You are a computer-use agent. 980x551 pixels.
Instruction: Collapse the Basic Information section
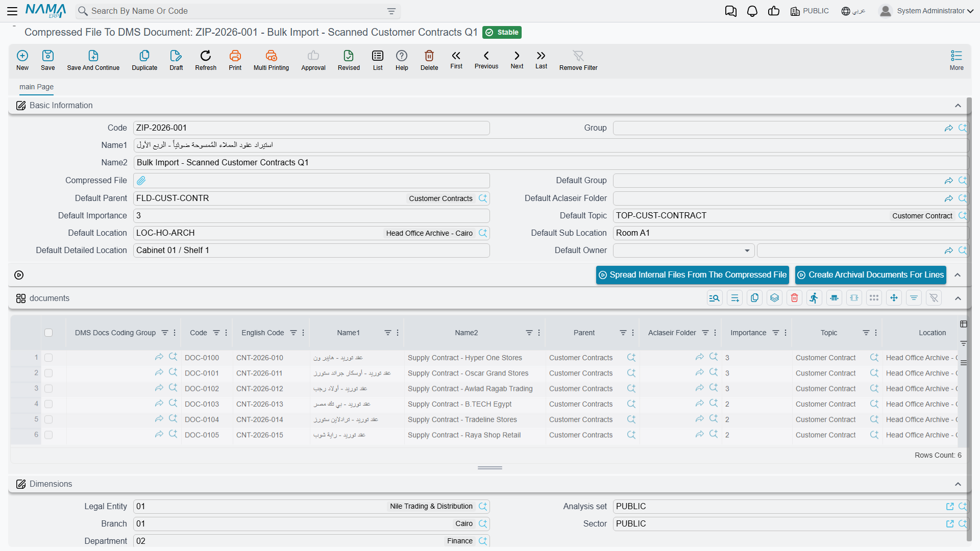coord(958,106)
